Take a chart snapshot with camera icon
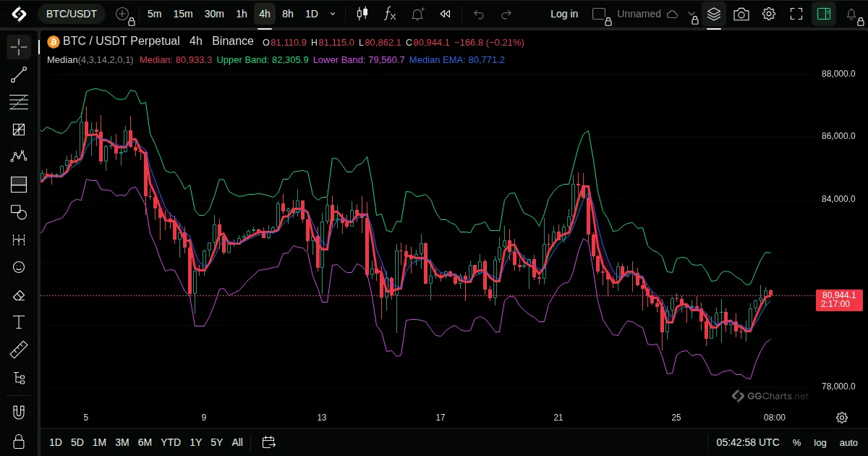This screenshot has height=456, width=868. coord(741,14)
